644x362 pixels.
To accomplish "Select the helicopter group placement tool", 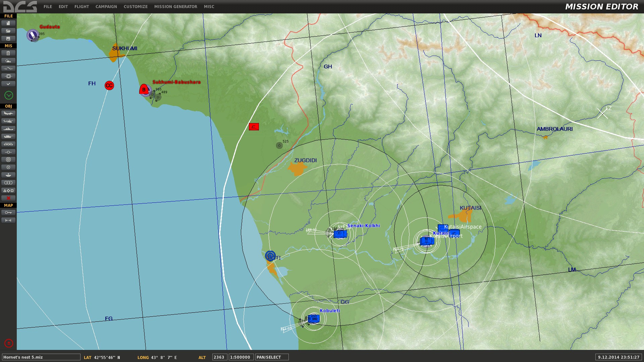I will pyautogui.click(x=8, y=121).
